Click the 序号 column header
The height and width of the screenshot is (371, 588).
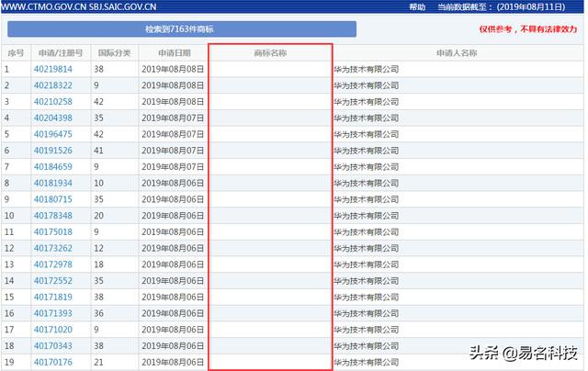point(16,53)
